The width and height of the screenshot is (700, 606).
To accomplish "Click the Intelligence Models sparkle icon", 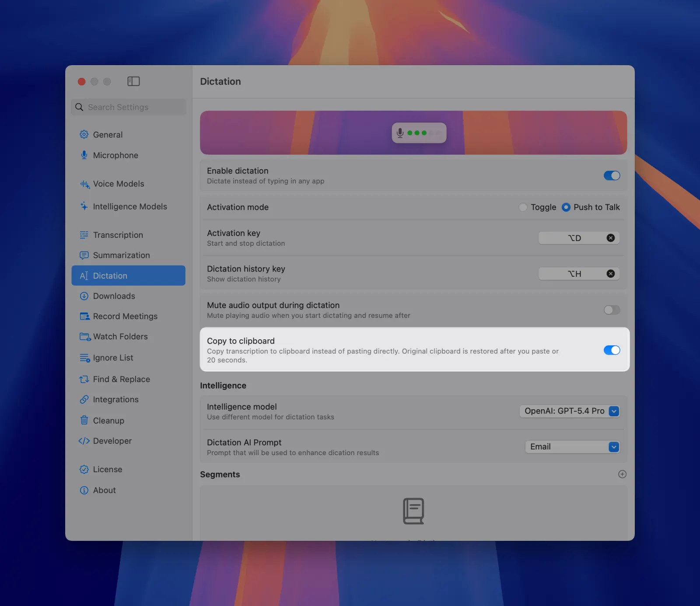I will coord(84,206).
